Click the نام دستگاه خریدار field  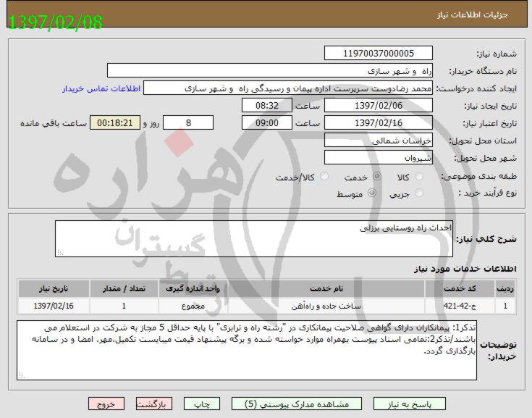pos(270,70)
